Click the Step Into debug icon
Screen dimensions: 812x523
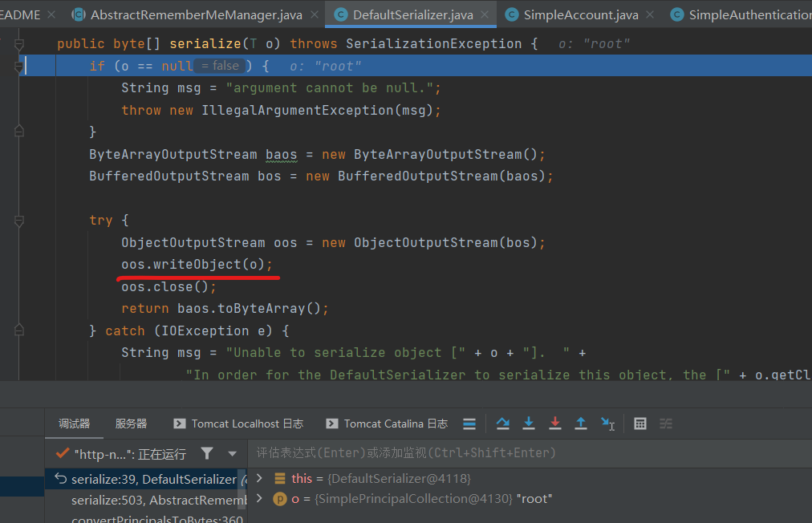(529, 424)
